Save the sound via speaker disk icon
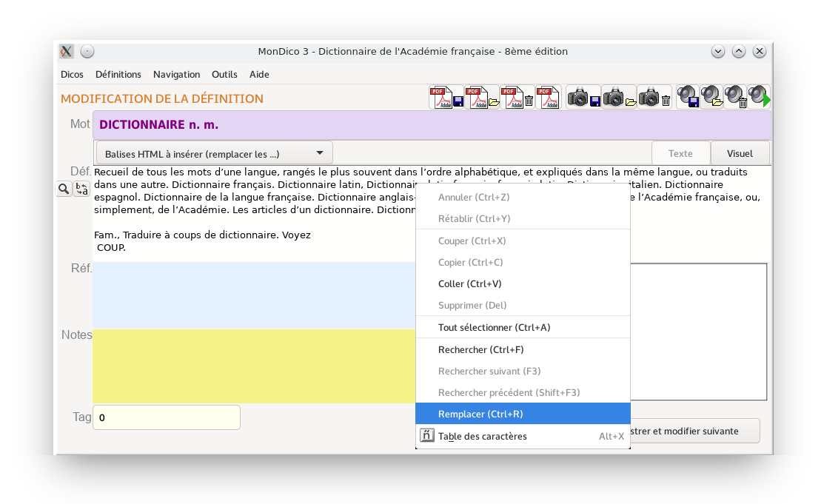Viewport: 824px width, 504px height. tap(688, 98)
